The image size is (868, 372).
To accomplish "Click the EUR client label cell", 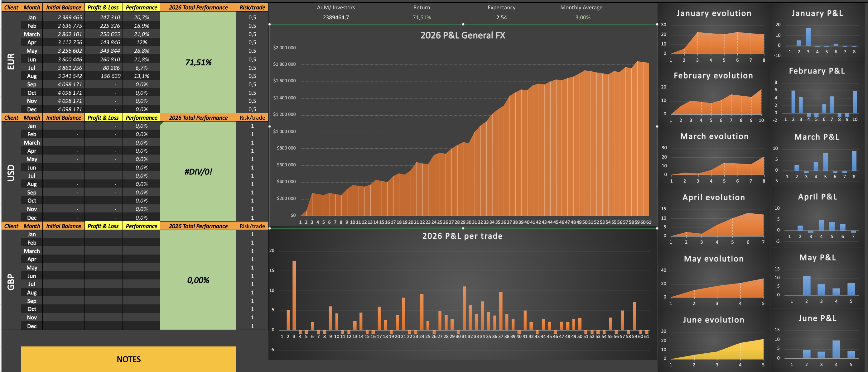I will (x=11, y=62).
